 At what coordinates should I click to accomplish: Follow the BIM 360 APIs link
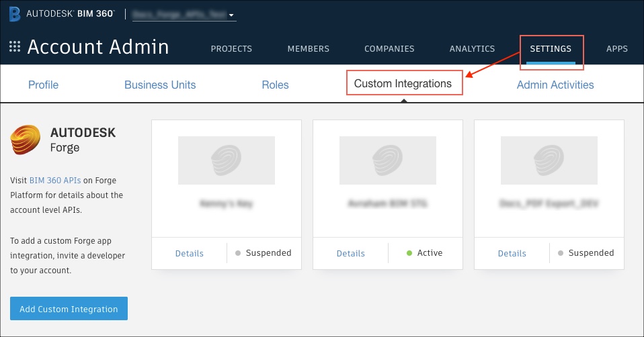55,181
